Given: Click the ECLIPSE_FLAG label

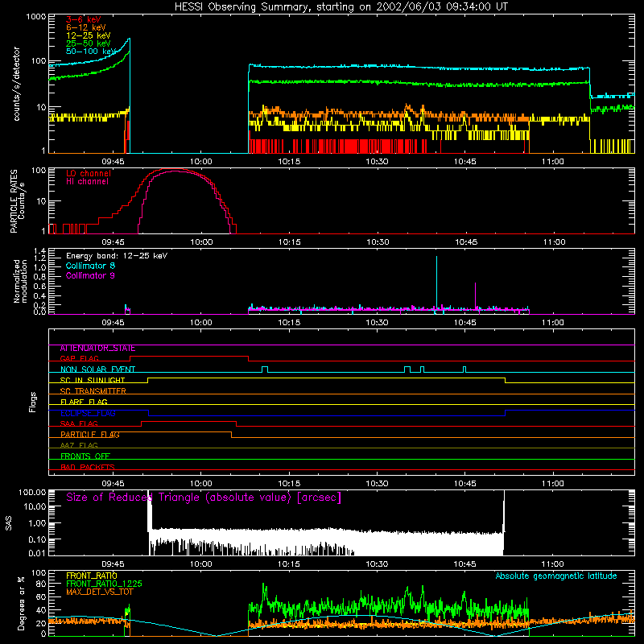Looking at the screenshot, I should (x=88, y=413).
